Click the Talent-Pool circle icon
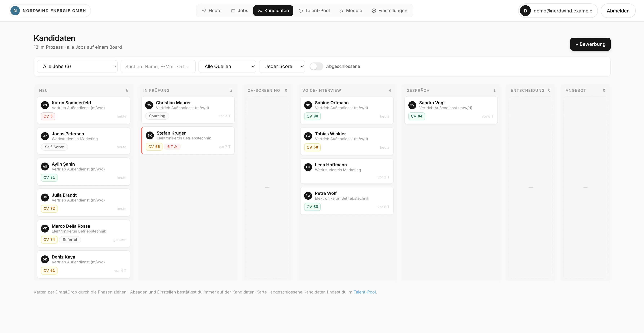The width and height of the screenshot is (644, 333). point(301,10)
